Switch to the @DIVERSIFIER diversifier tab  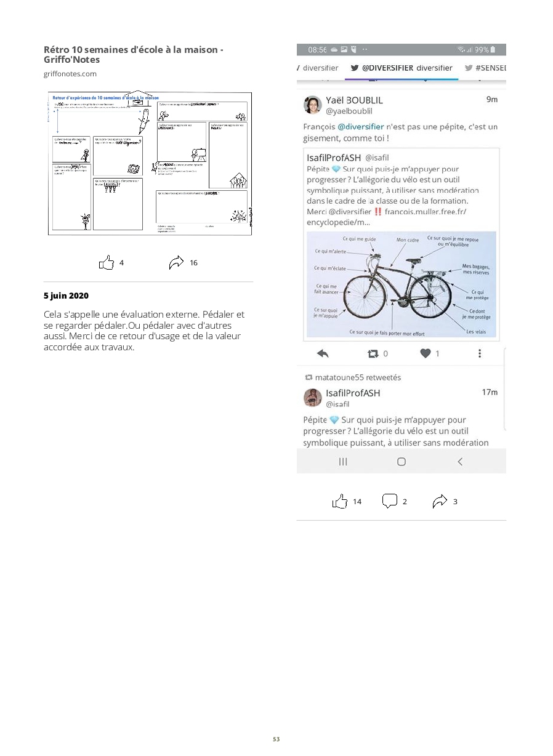(x=402, y=68)
